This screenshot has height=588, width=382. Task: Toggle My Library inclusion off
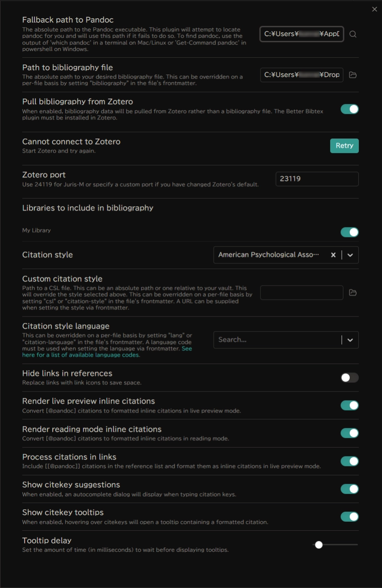(349, 232)
